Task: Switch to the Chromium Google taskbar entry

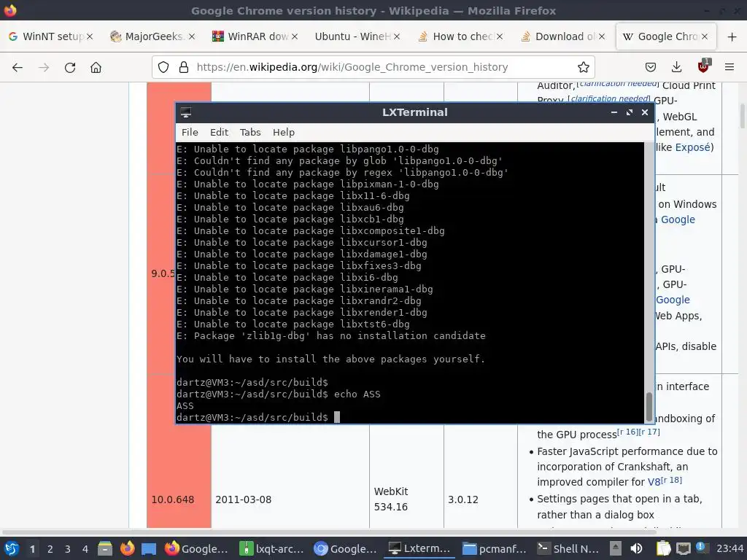Action: point(347,548)
